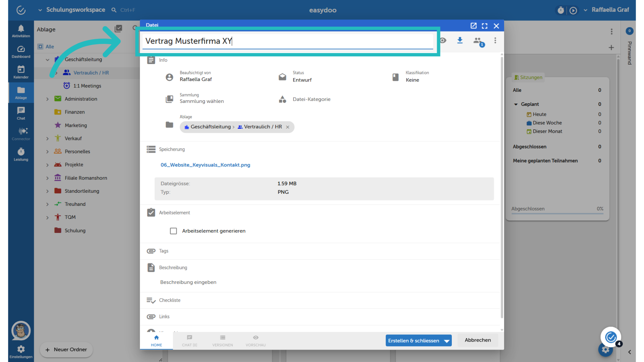Click the easydoo checkmark logo
The width and height of the screenshot is (644, 362).
pyautogui.click(x=21, y=10)
